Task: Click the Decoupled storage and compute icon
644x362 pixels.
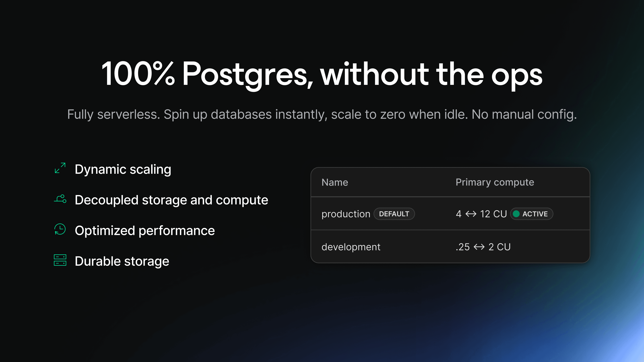Action: [60, 199]
